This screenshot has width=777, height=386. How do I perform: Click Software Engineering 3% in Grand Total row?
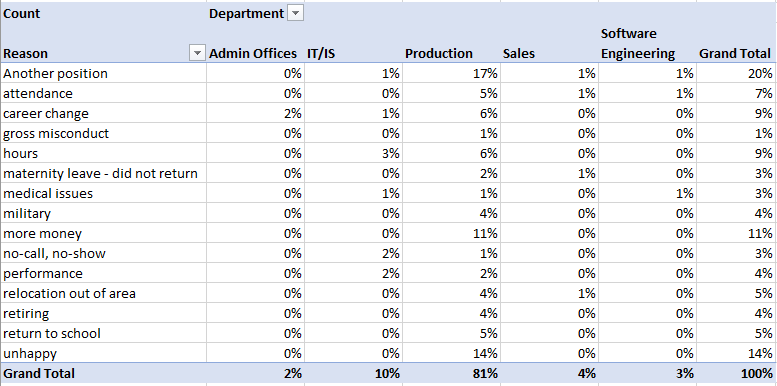(648, 373)
